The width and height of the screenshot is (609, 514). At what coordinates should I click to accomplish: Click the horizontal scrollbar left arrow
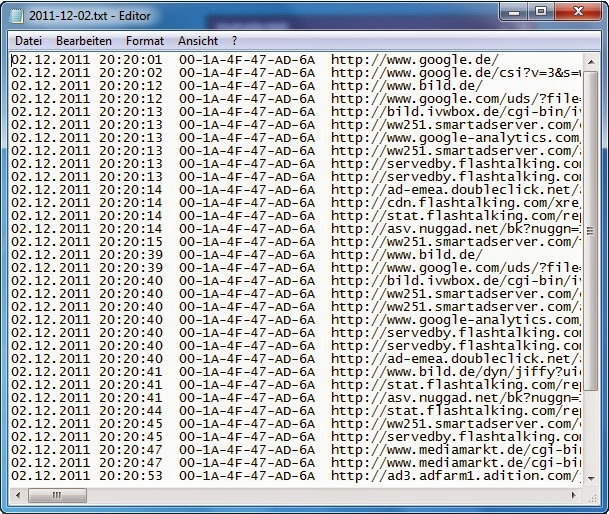tap(17, 495)
